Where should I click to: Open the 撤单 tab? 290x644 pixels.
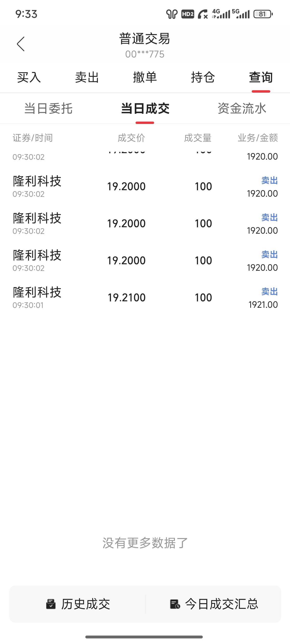pos(145,77)
